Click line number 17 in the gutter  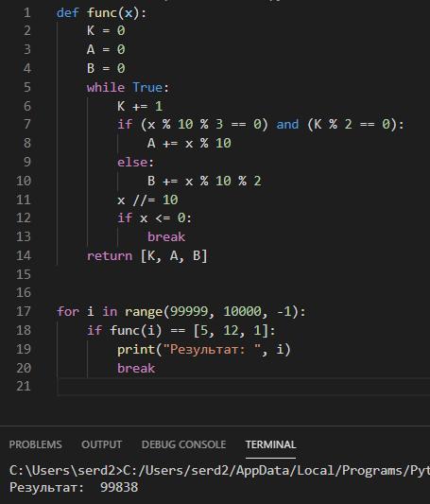coord(24,311)
